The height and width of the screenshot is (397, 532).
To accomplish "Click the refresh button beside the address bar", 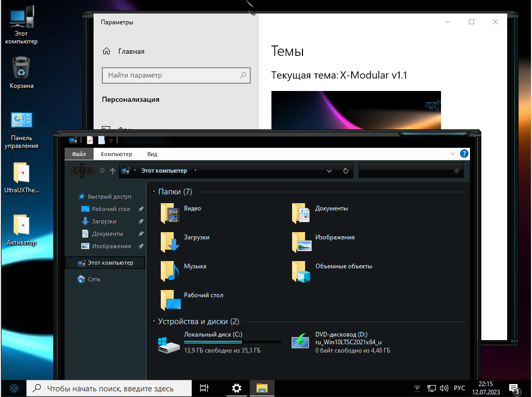I will pos(346,171).
